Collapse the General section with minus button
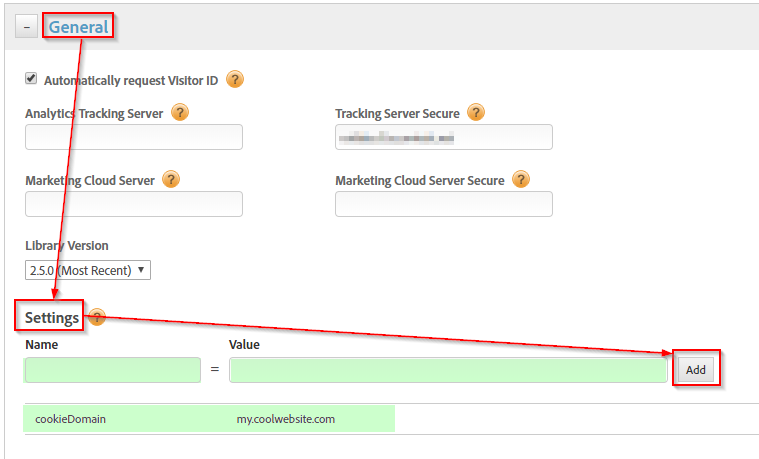Image resolution: width=759 pixels, height=459 pixels. (x=27, y=28)
